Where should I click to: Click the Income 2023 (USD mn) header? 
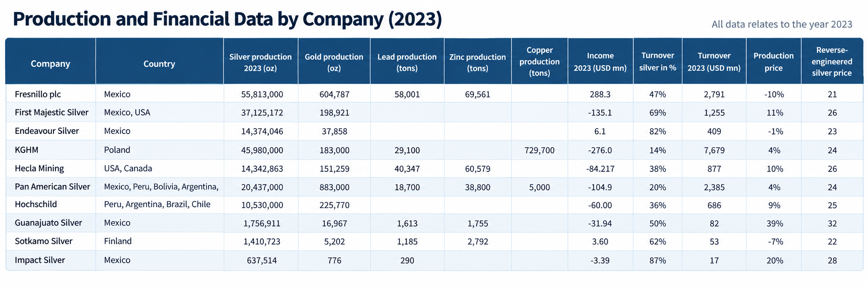point(600,62)
